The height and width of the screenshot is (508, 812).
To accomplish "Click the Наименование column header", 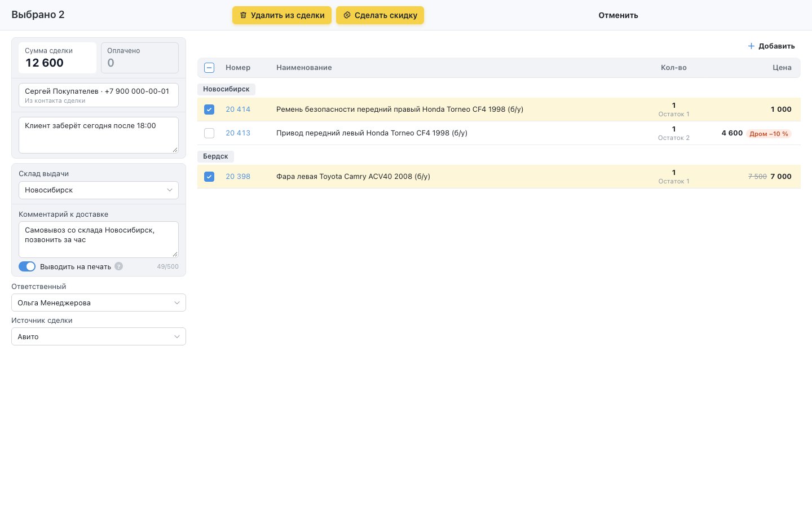I will 304,68.
